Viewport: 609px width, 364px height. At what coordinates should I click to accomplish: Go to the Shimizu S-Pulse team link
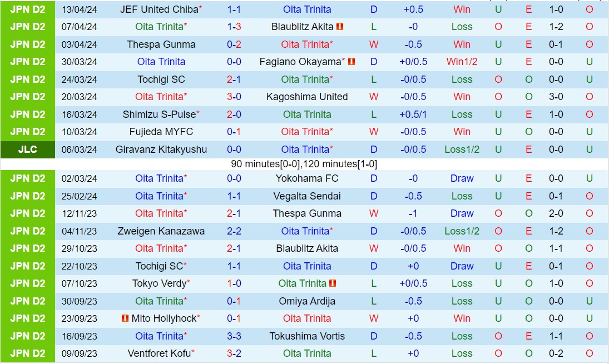click(159, 114)
